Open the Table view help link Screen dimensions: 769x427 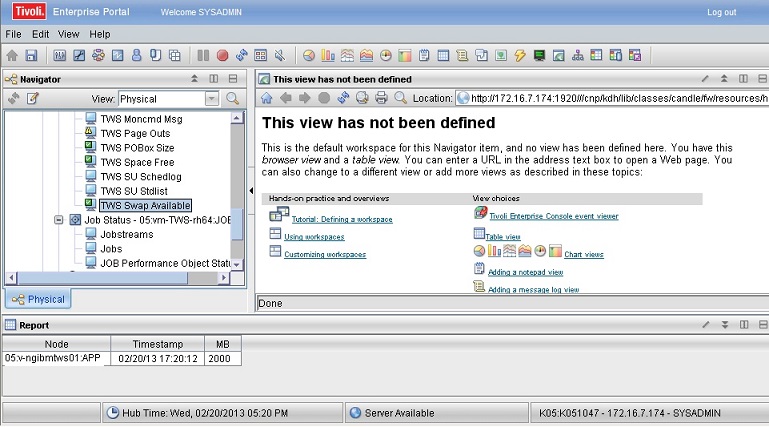point(503,237)
